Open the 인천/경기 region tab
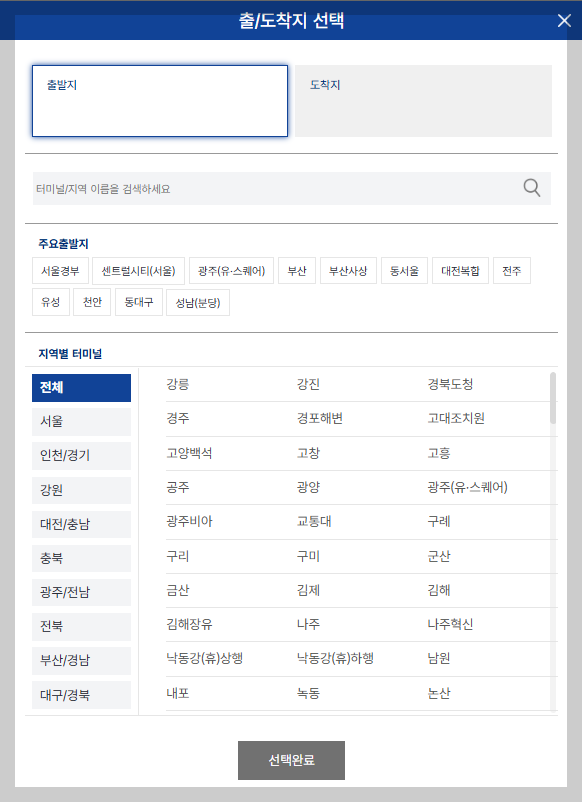This screenshot has width=582, height=802. click(81, 456)
